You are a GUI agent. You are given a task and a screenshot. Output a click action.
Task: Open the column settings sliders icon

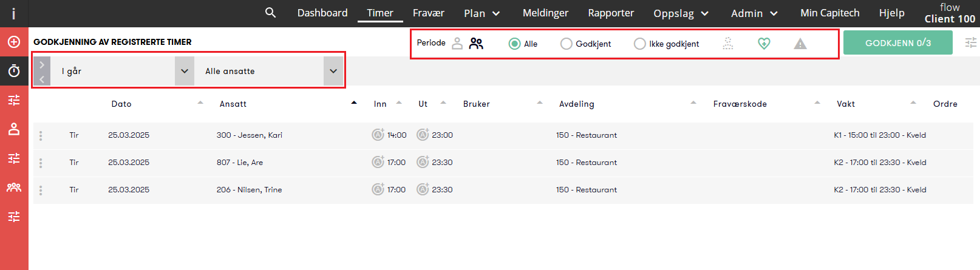click(971, 42)
